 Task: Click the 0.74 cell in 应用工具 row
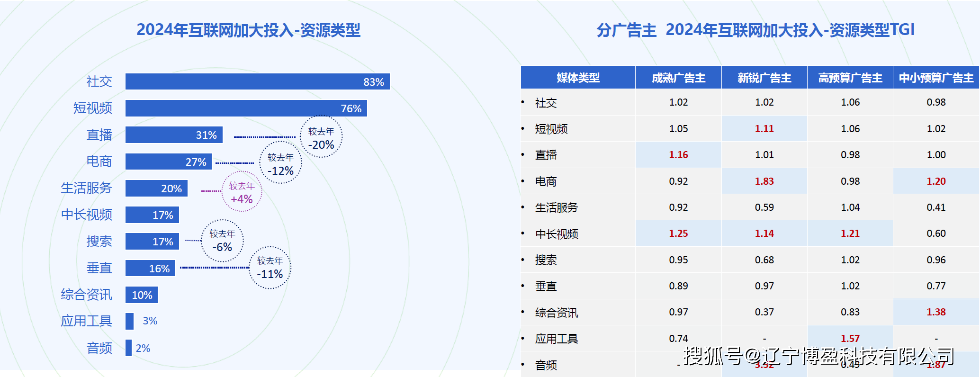click(x=678, y=338)
